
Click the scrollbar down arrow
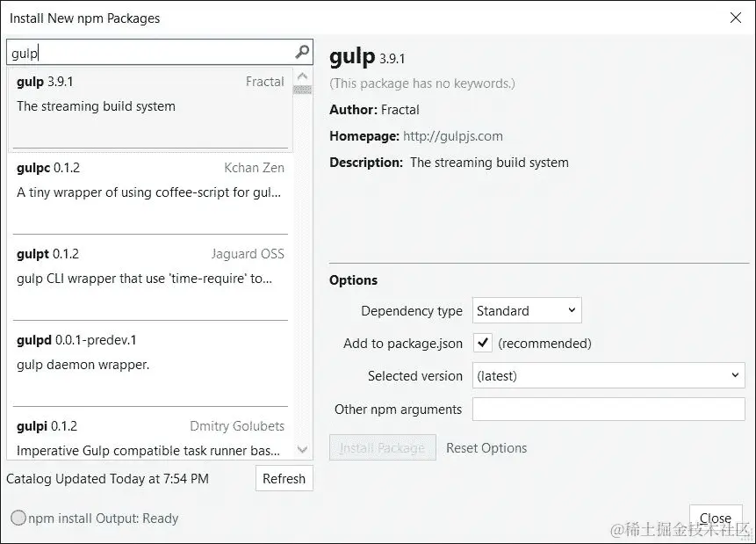point(302,449)
